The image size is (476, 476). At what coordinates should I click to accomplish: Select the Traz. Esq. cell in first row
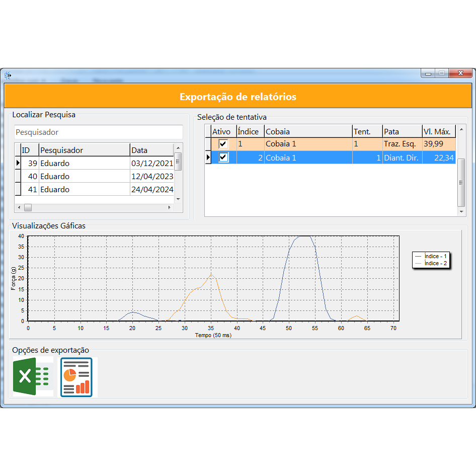(401, 144)
